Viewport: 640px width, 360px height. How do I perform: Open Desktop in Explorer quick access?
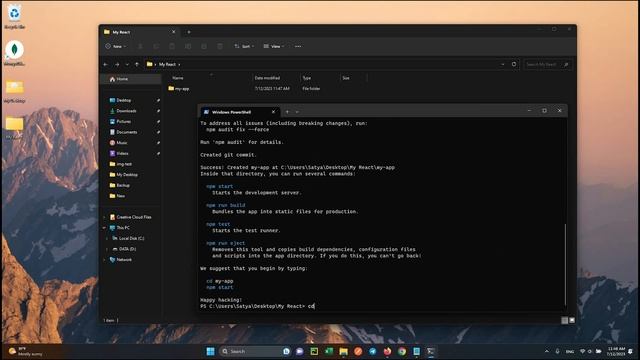(124, 100)
